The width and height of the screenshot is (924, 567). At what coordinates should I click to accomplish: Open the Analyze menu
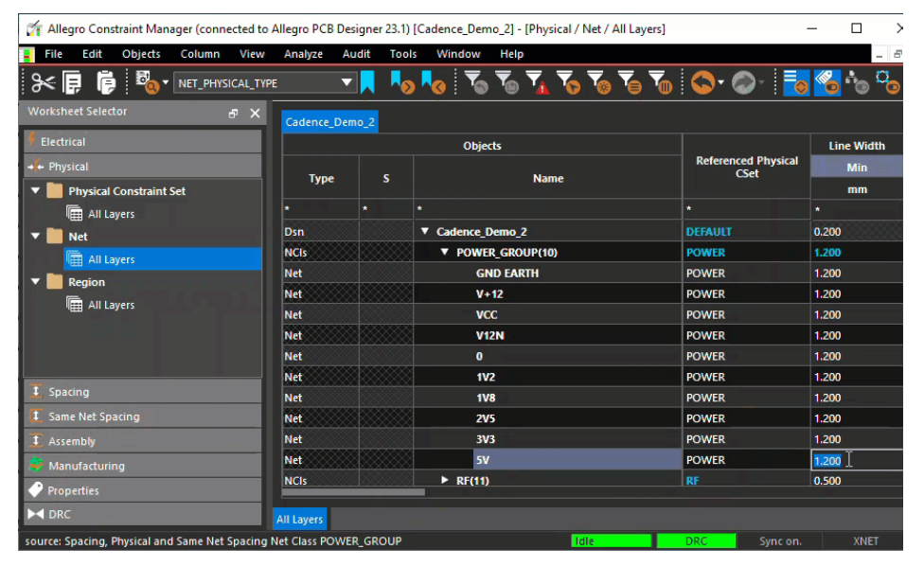(304, 54)
